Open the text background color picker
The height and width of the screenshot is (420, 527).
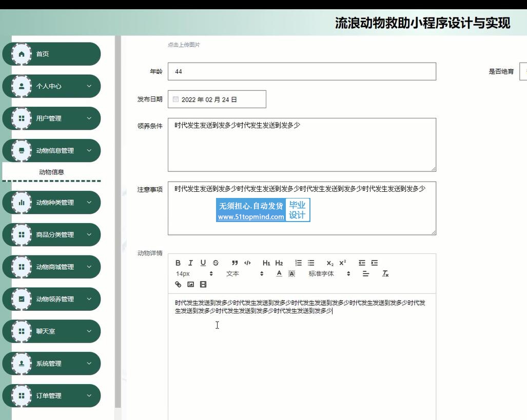tap(292, 273)
